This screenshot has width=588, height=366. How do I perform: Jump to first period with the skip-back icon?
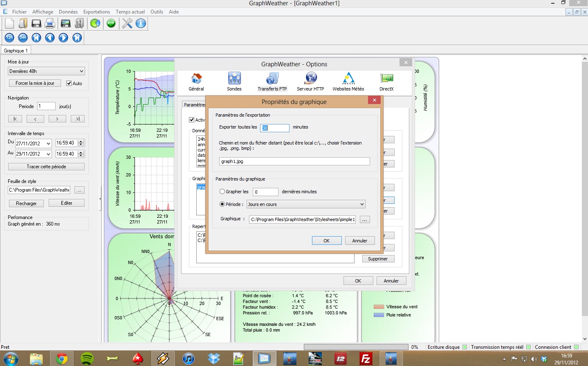pyautogui.click(x=36, y=38)
